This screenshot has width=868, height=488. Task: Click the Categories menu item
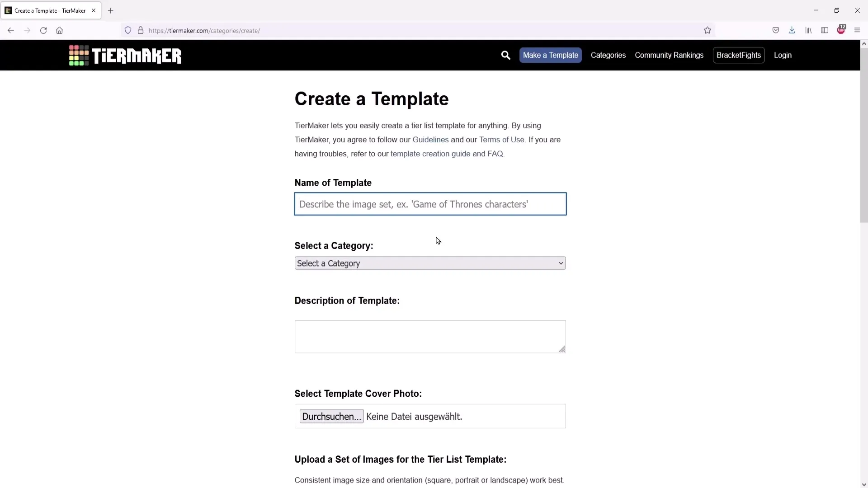(x=608, y=55)
